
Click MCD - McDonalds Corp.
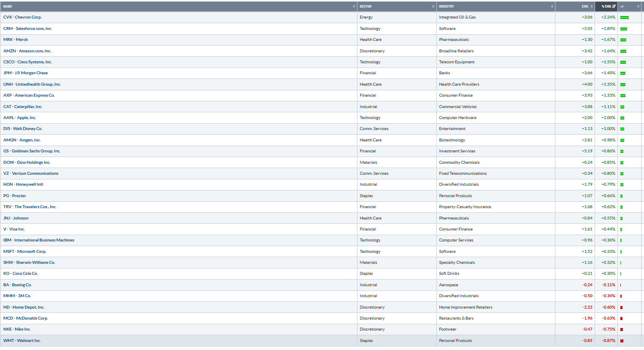pyautogui.click(x=26, y=318)
